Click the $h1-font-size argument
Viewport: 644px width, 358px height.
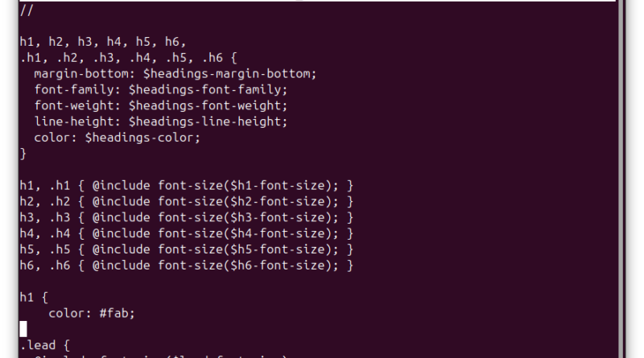click(278, 186)
